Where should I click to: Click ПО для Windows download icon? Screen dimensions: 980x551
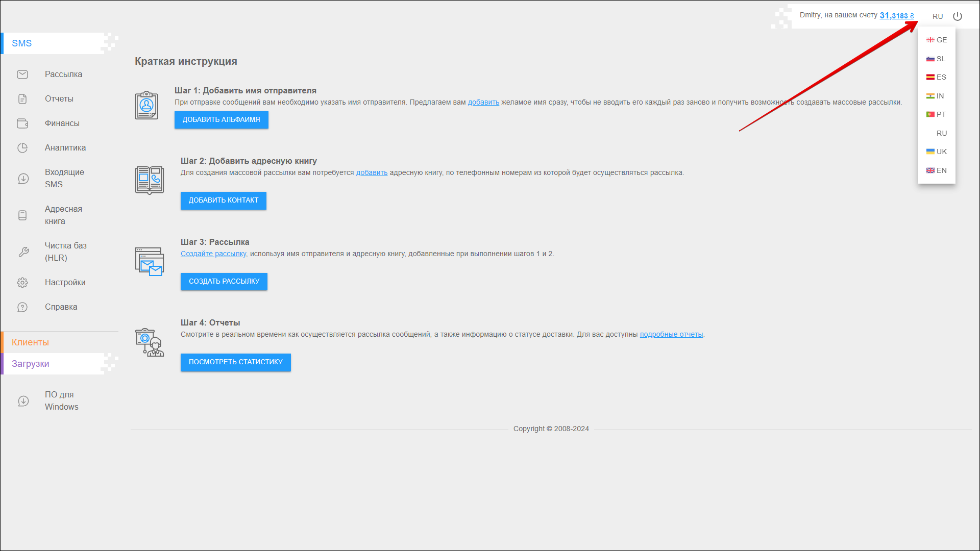pyautogui.click(x=23, y=401)
